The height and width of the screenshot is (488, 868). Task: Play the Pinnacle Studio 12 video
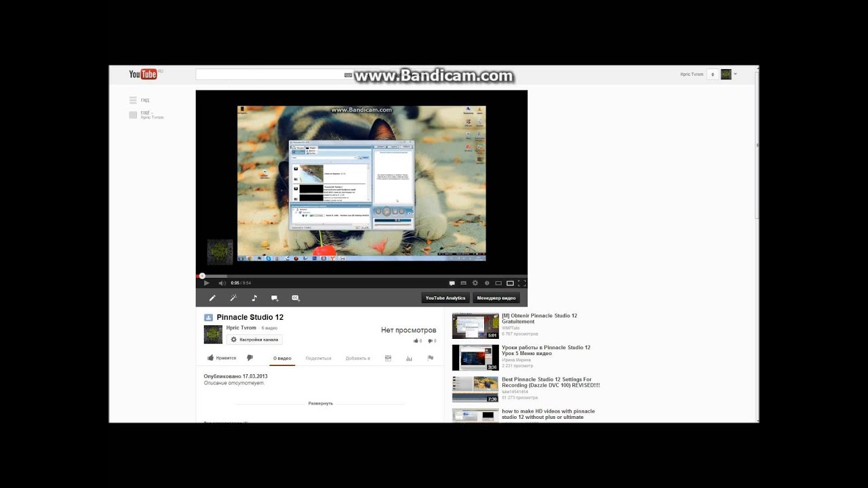[x=207, y=283]
